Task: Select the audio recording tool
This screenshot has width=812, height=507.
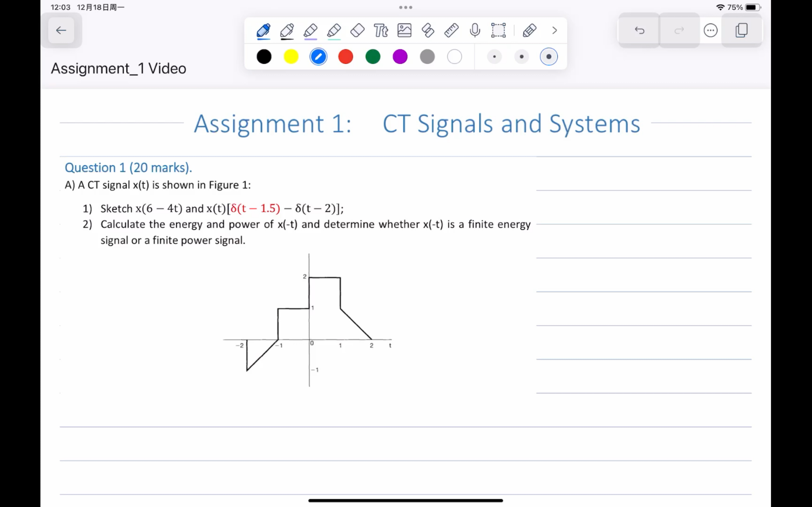Action: coord(476,31)
